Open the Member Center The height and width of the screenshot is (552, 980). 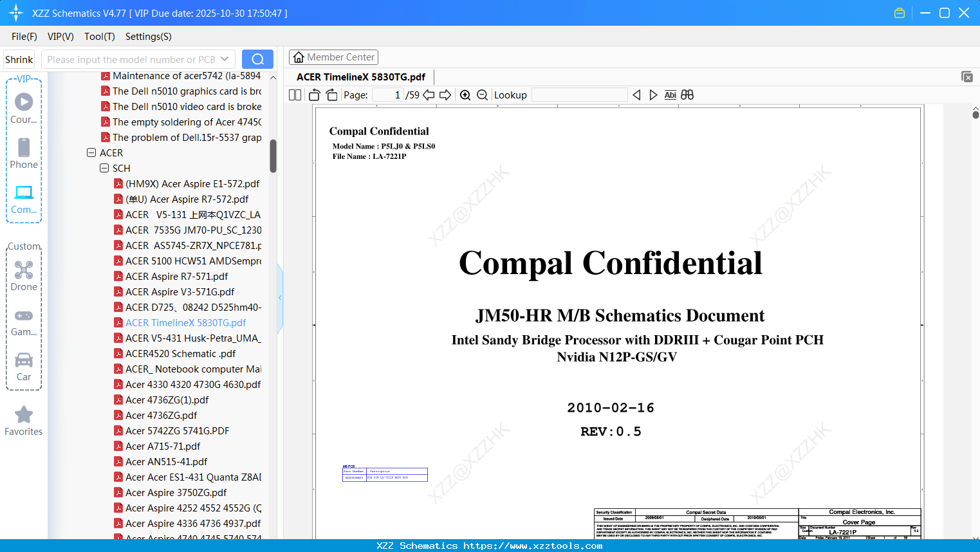point(333,57)
